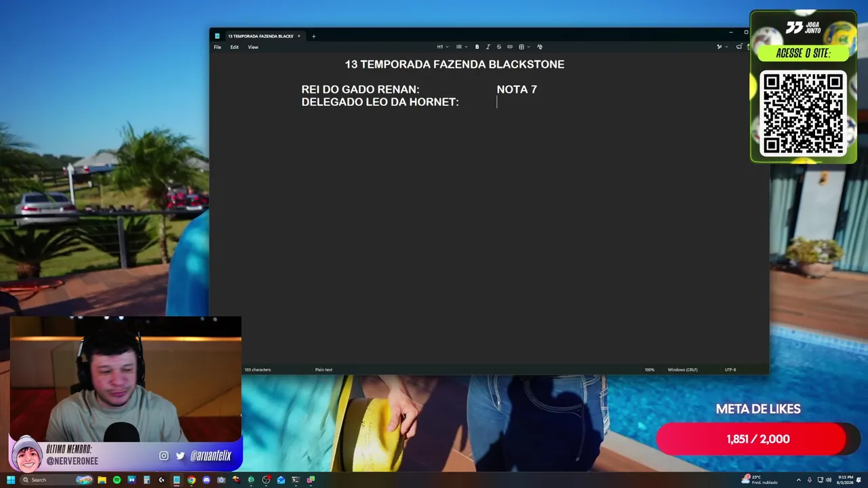Screen dimensions: 868x488
Task: Click the text DELEGADO LEO DA HORNET:
Action: pyautogui.click(x=380, y=102)
